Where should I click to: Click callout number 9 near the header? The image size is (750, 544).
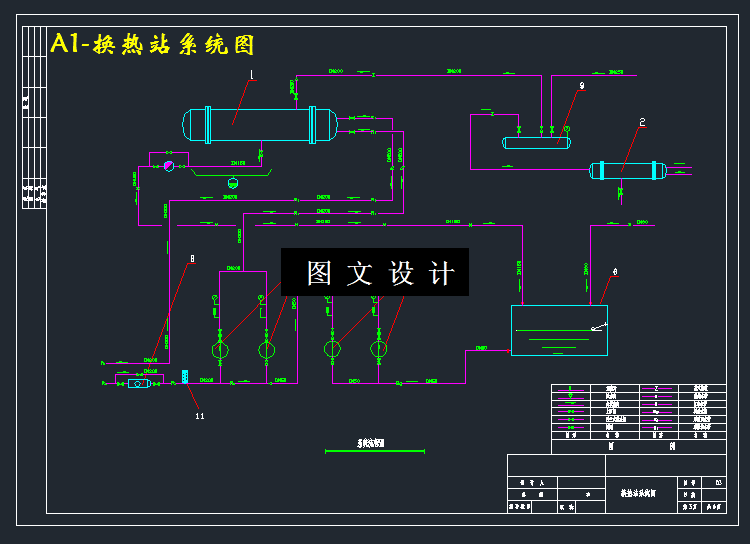pos(582,86)
